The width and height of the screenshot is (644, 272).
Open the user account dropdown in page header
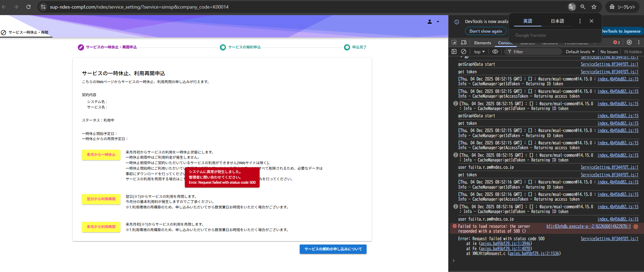pyautogui.click(x=433, y=22)
